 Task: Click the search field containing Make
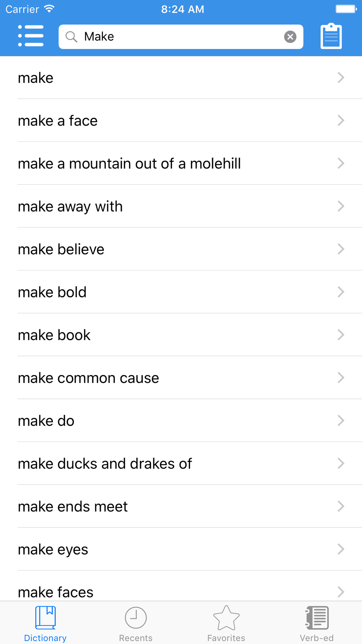[181, 37]
